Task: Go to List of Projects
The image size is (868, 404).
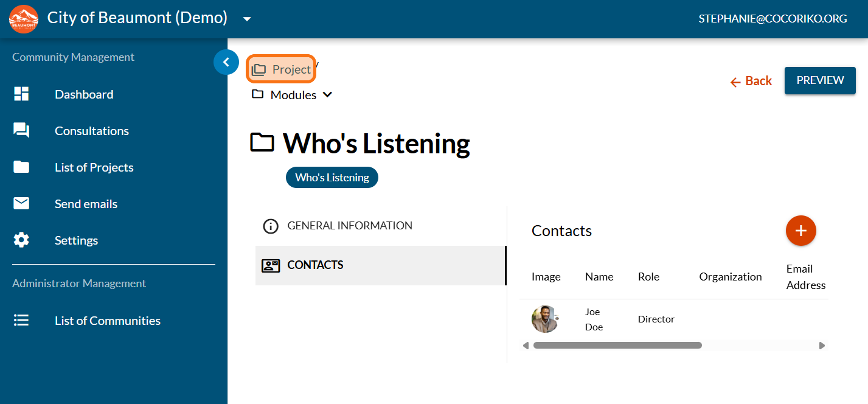Action: point(94,167)
